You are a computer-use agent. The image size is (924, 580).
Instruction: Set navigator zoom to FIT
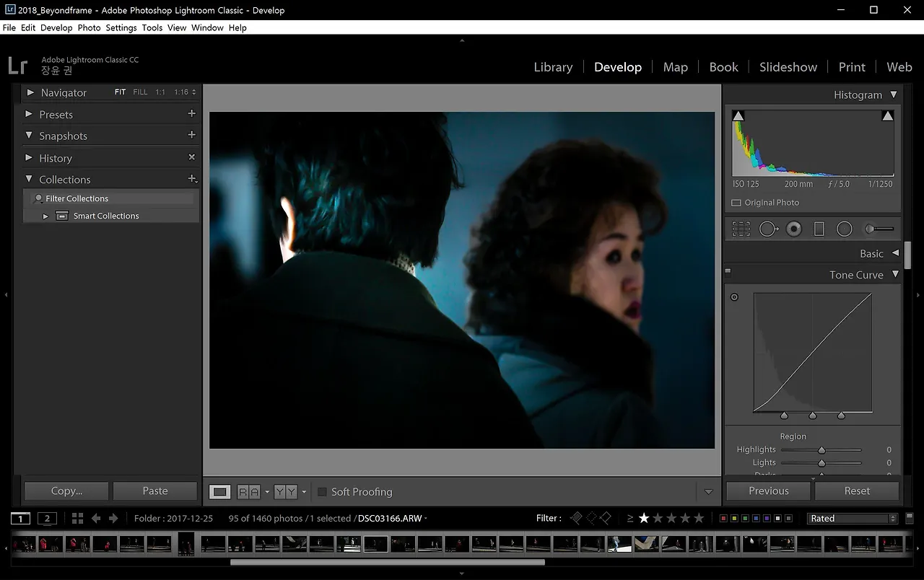(120, 92)
